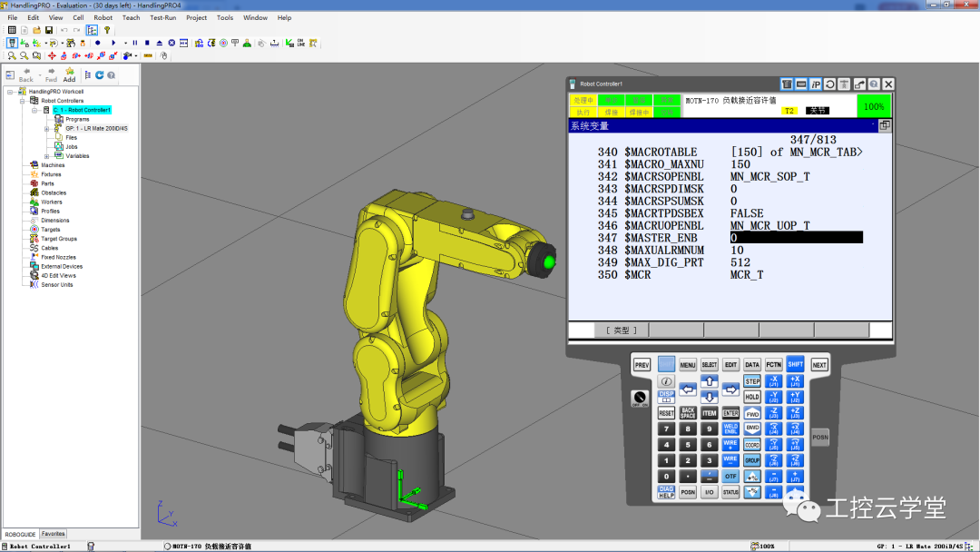Click the pendant DISP key
Screen dimensions: 980x552
click(666, 397)
